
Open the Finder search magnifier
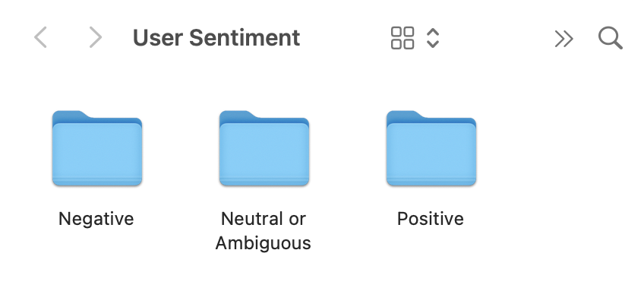click(x=610, y=37)
